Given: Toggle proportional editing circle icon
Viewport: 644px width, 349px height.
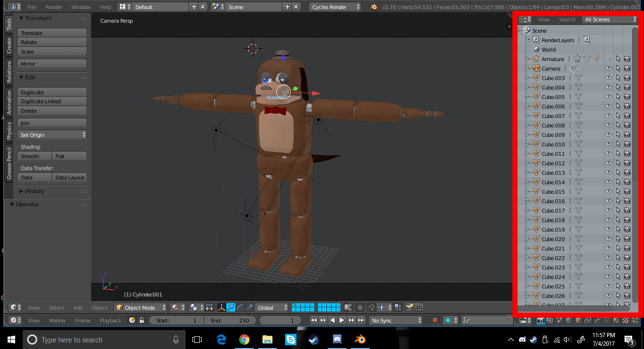Looking at the screenshot, I should (360, 307).
